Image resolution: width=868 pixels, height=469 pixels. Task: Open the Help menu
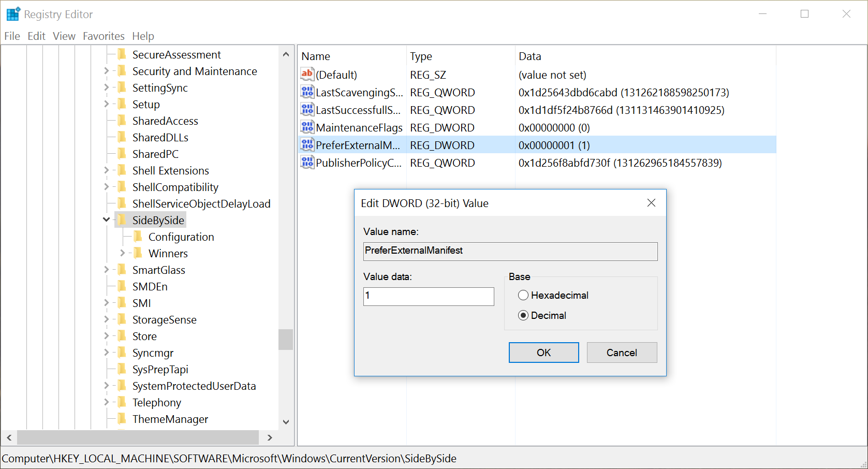(143, 36)
